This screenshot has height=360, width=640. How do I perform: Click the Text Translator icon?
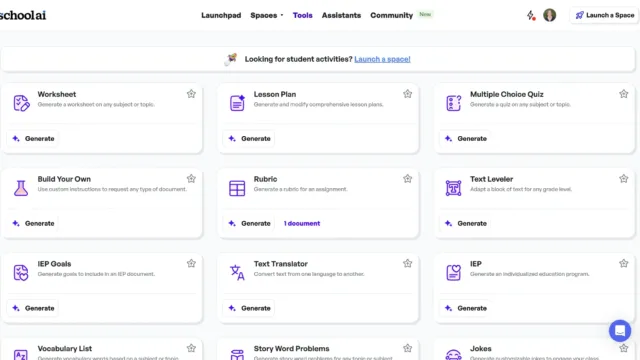pos(237,273)
